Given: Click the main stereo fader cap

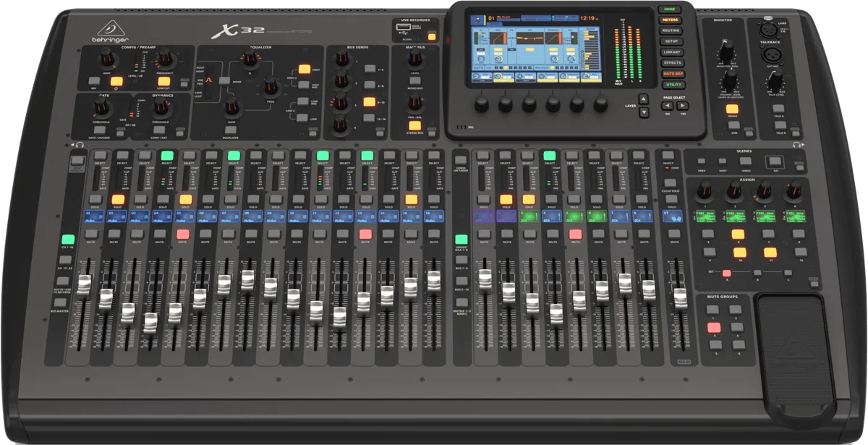Looking at the screenshot, I should (680, 297).
